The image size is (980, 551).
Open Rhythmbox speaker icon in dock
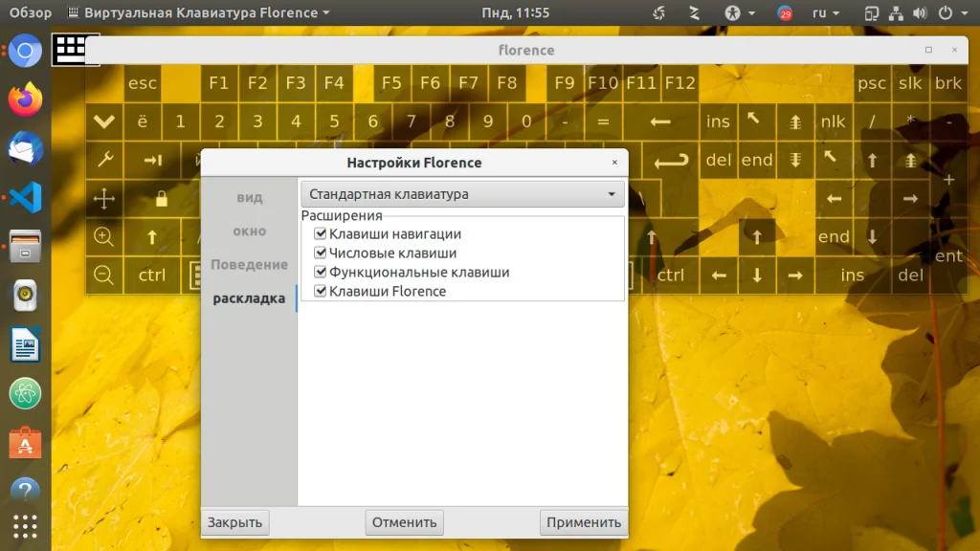click(x=25, y=295)
